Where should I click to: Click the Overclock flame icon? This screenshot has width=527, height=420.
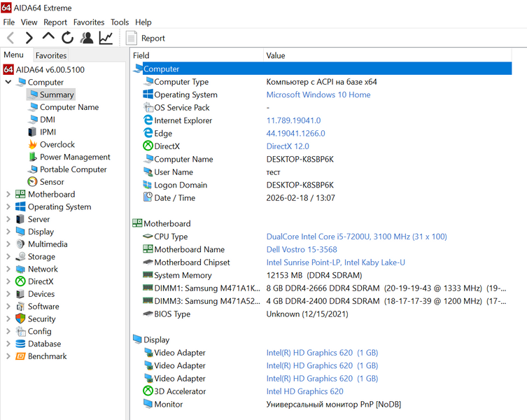click(x=32, y=145)
